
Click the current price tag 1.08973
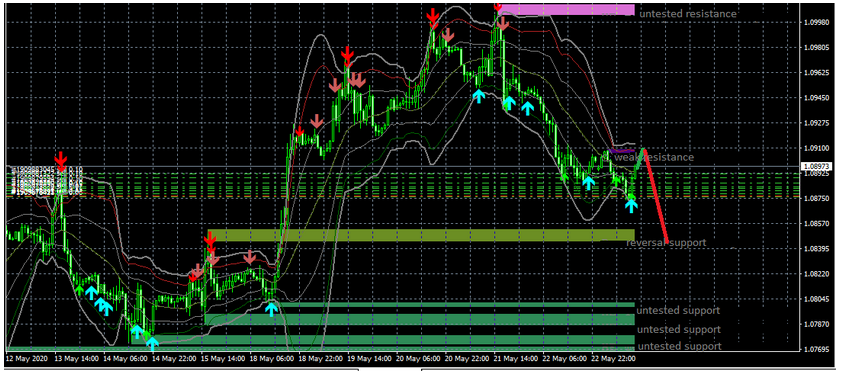(x=815, y=166)
